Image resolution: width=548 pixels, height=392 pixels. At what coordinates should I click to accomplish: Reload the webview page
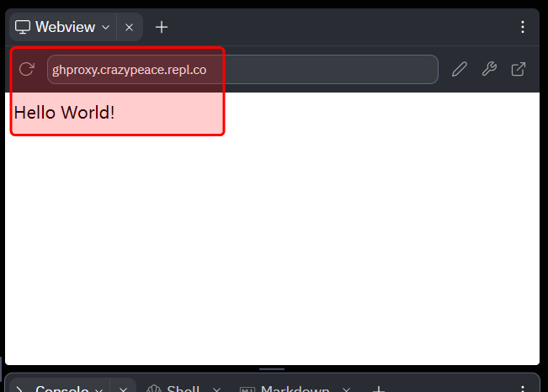(27, 70)
